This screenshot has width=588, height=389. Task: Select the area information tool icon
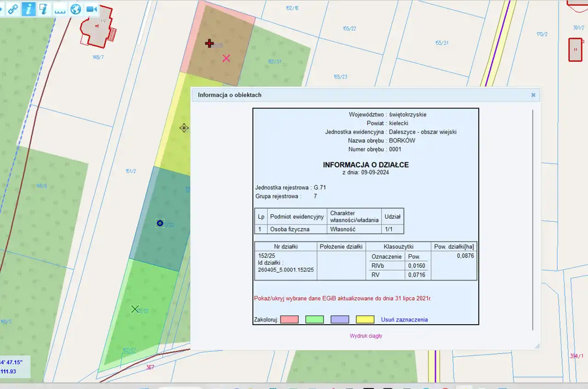[44, 9]
